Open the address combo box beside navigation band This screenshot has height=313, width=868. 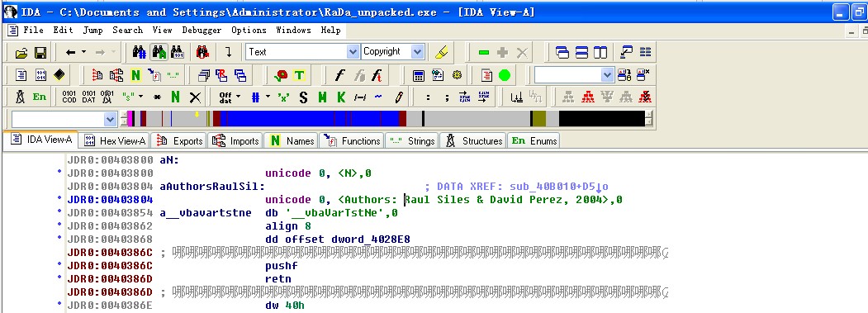[x=110, y=119]
